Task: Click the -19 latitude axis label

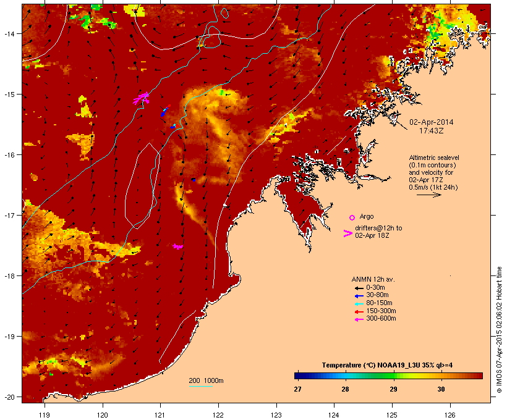Action: (9, 337)
